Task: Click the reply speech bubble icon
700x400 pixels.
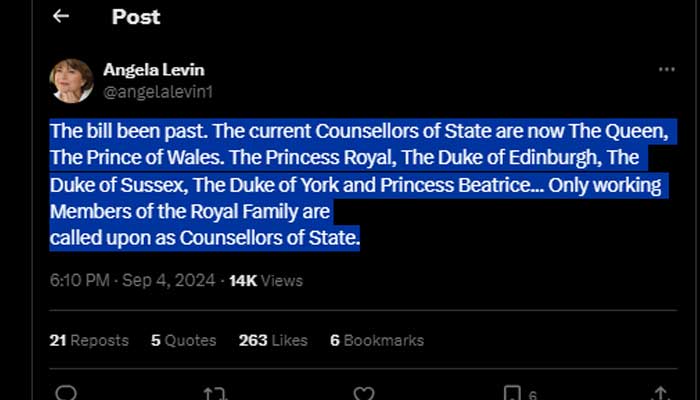Action: click(x=66, y=393)
